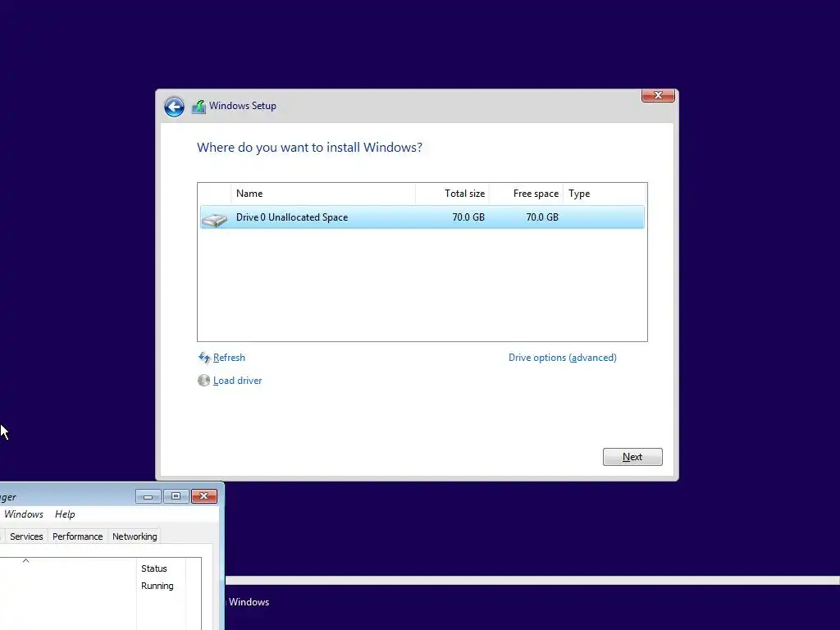Click the Total size column header
This screenshot has width=840, height=630.
point(452,194)
